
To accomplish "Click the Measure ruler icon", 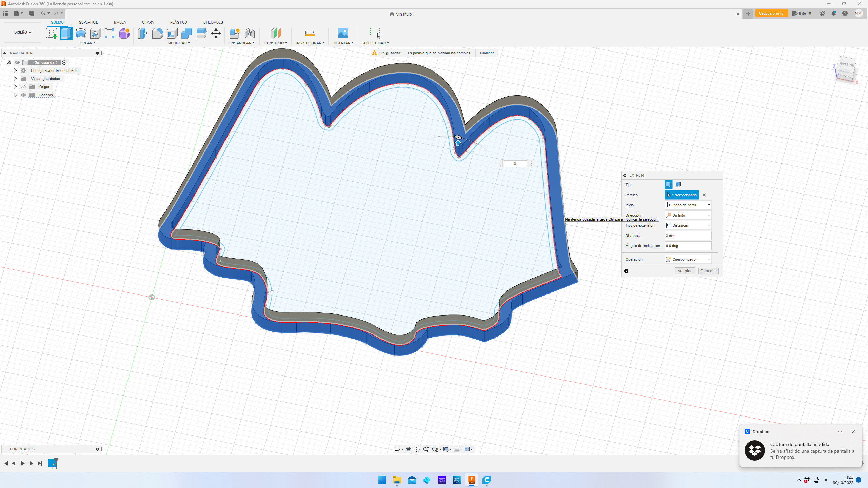I will [310, 33].
